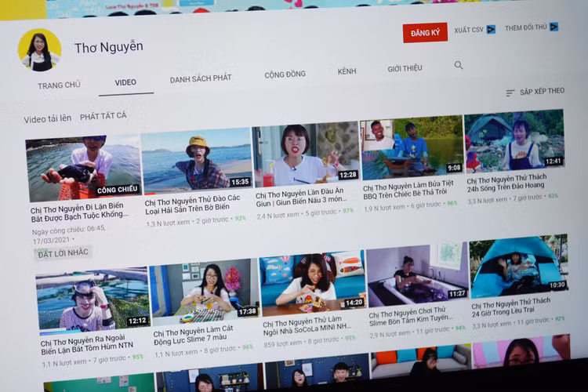Open the 9:08 BBQ raft thumbnail

pyautogui.click(x=412, y=147)
